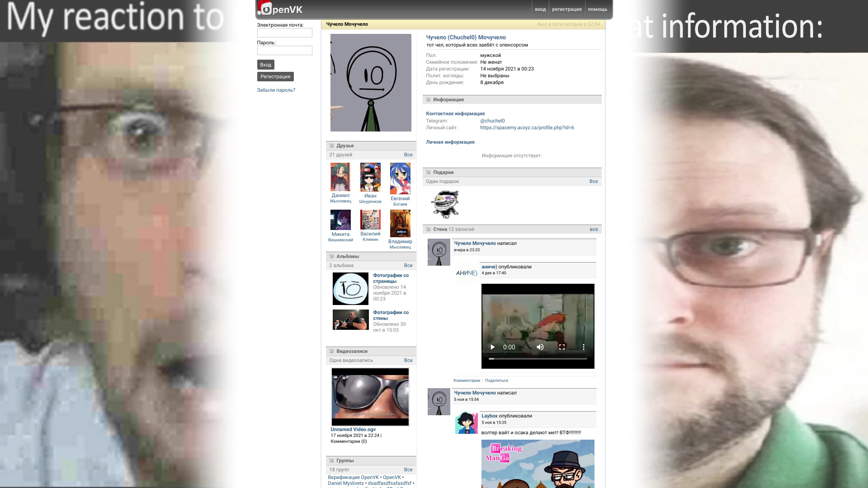Viewport: 868px width, 488px height.
Task: Click the OpenVK logo in header
Action: [280, 9]
